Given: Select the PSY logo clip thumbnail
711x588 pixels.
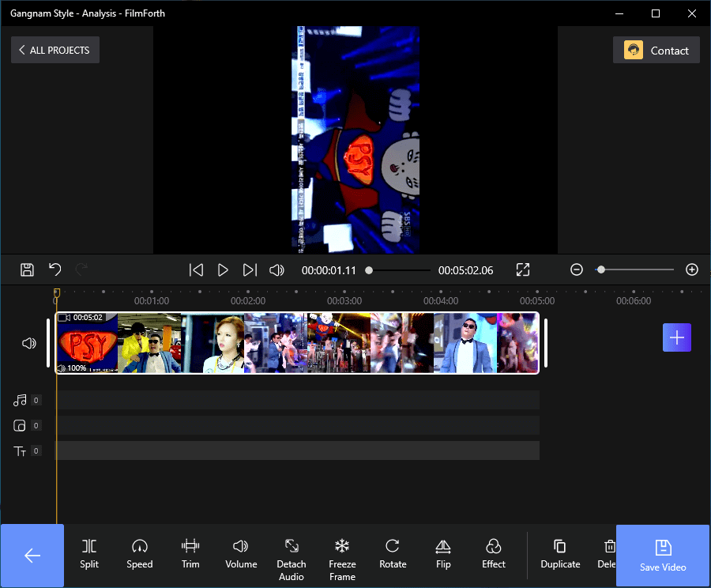Looking at the screenshot, I should pyautogui.click(x=87, y=343).
